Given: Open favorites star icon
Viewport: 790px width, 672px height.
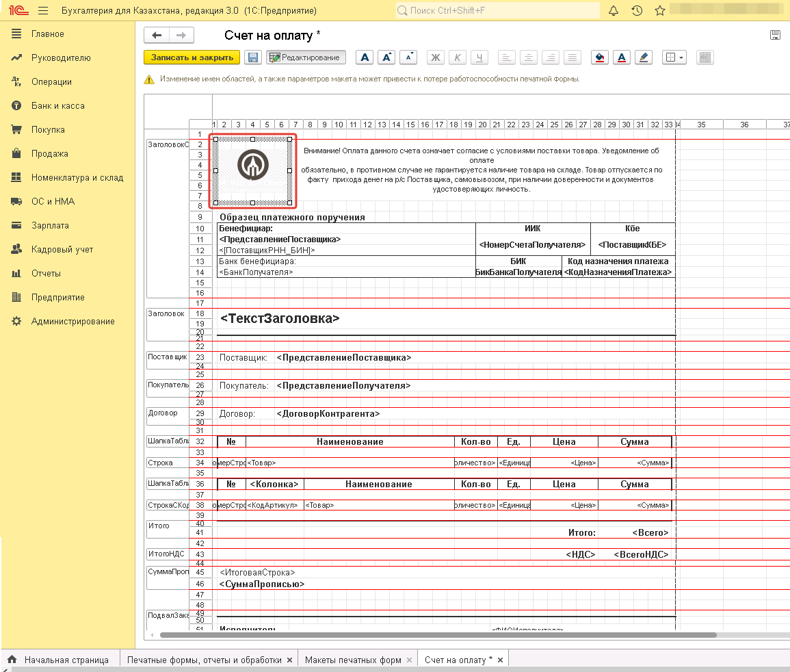Looking at the screenshot, I should click(x=660, y=10).
